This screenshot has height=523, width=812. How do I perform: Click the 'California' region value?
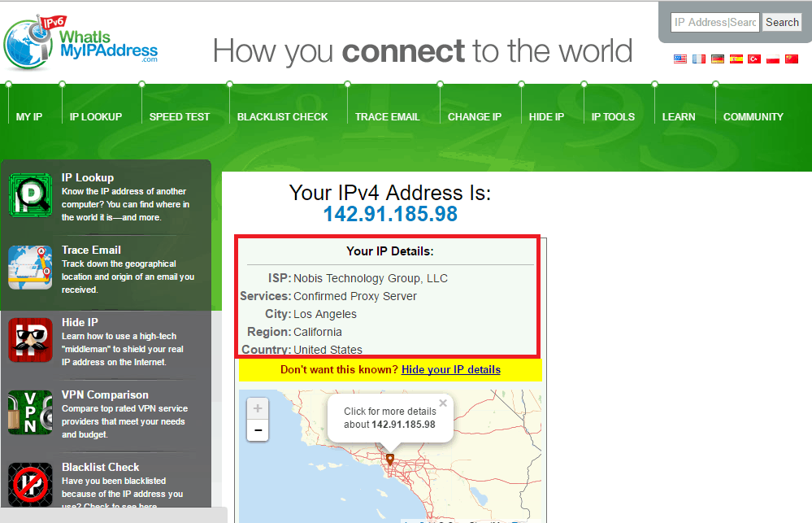click(318, 332)
